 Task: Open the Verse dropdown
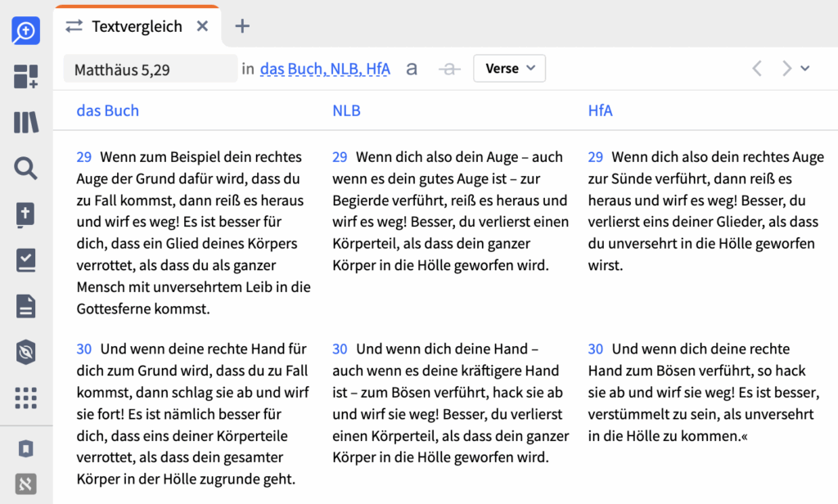tap(509, 69)
